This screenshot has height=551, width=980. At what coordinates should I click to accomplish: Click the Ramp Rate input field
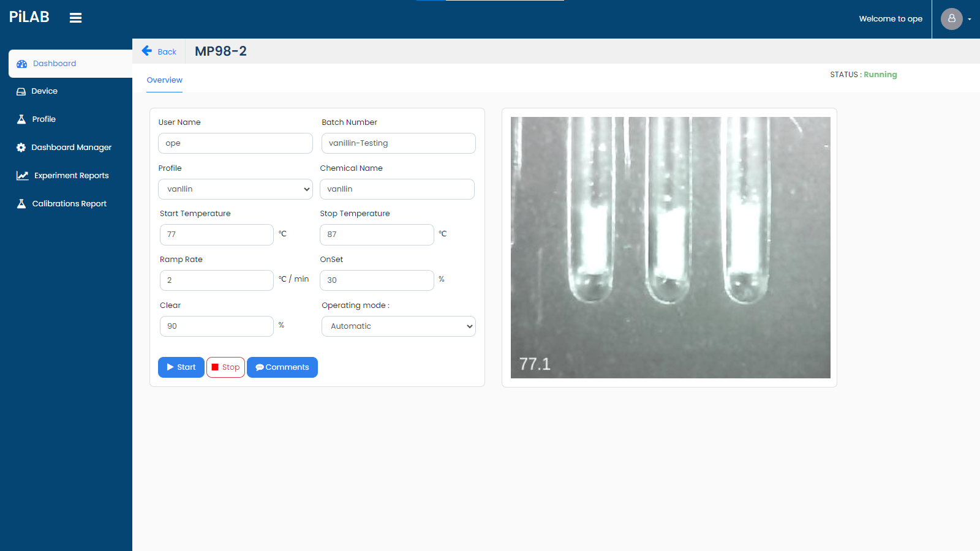tap(216, 280)
